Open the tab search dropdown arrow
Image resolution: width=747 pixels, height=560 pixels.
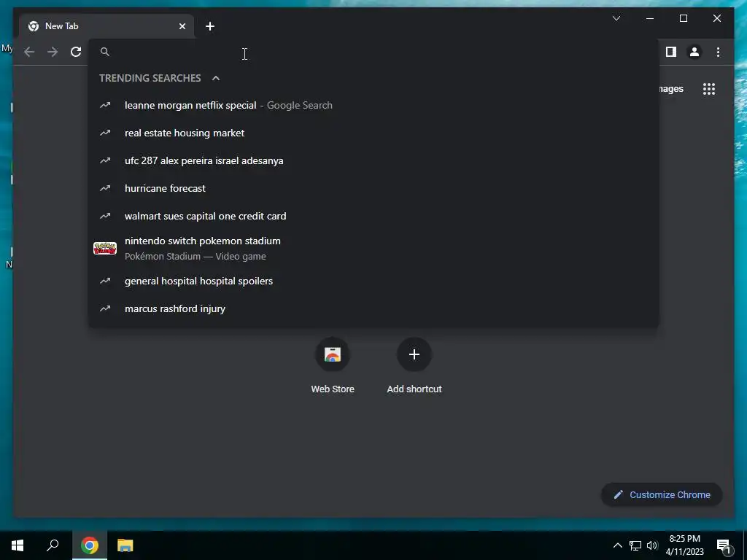tap(616, 18)
